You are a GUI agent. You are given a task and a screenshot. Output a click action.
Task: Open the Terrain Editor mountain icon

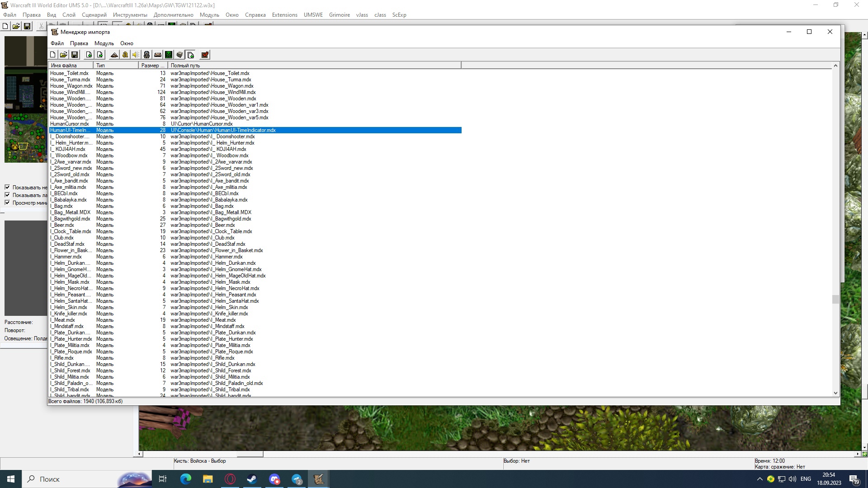(x=114, y=55)
